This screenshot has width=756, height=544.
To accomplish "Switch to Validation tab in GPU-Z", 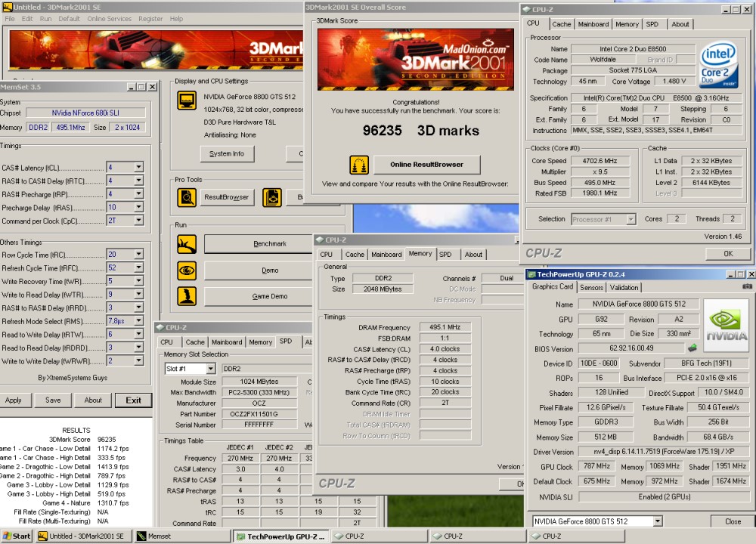I will (624, 287).
